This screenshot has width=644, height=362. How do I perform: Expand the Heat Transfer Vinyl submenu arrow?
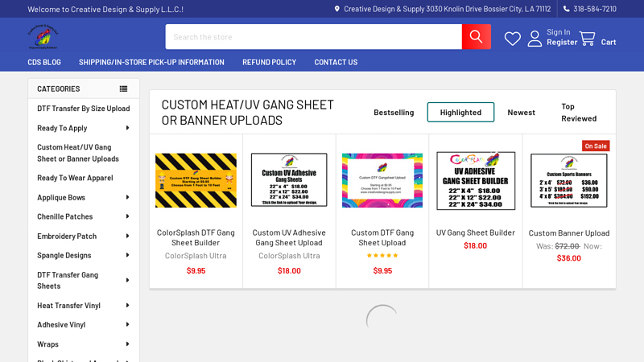pos(127,306)
